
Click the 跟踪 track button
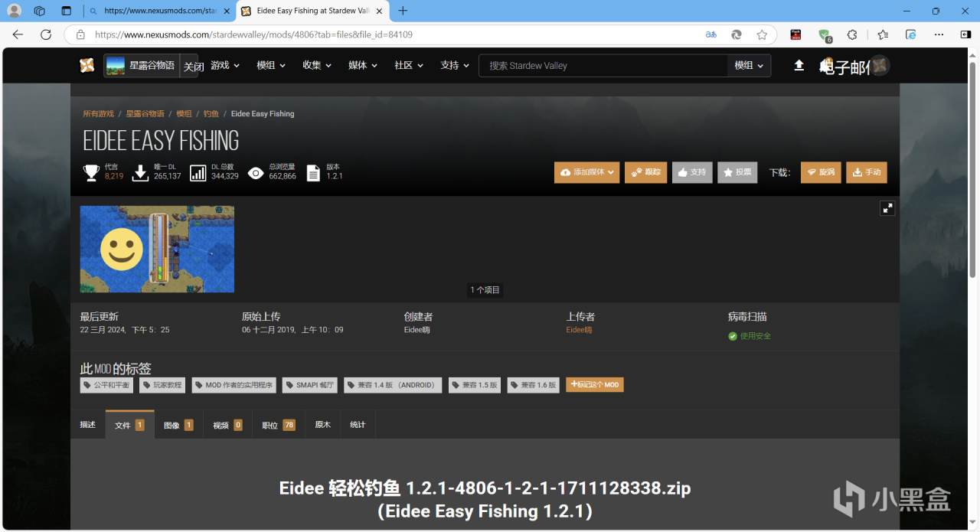(x=645, y=172)
